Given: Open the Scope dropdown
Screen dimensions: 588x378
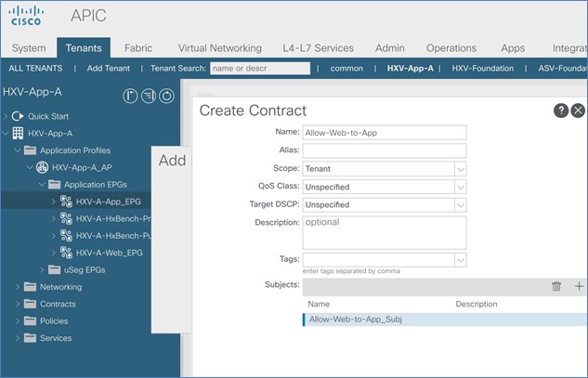Looking at the screenshot, I should 461,169.
